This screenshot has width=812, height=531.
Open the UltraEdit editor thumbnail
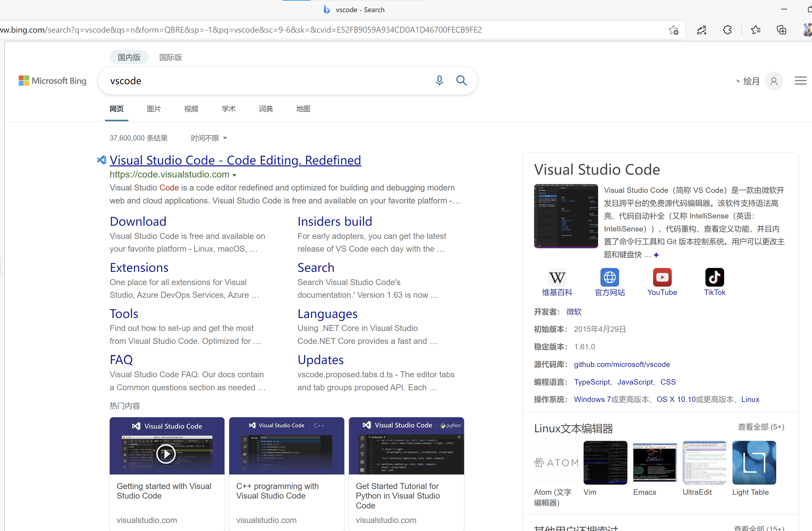(704, 463)
